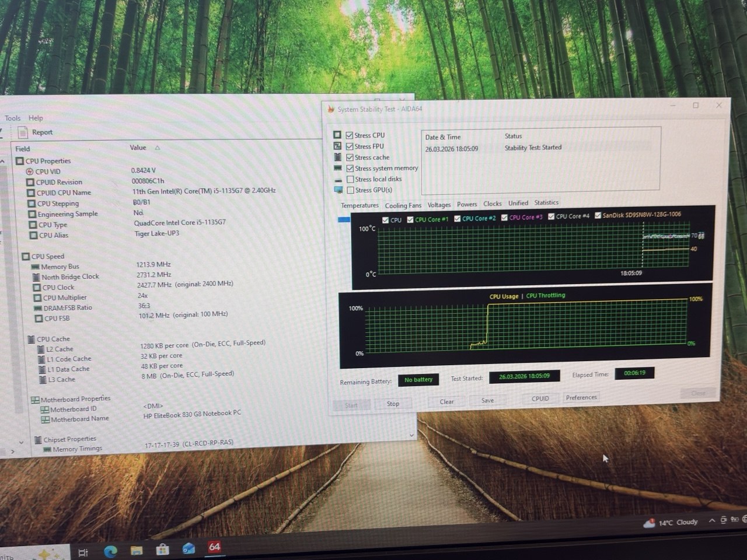
Task: Open the Tools menu
Action: pos(13,118)
